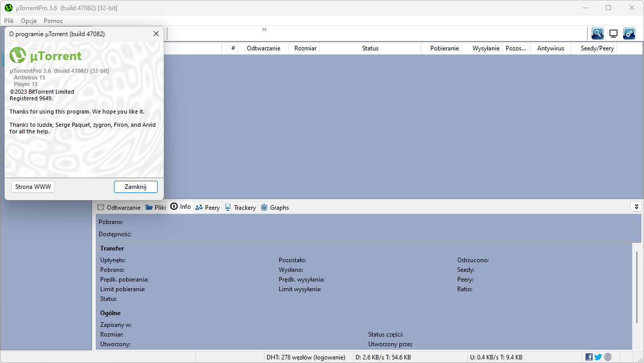Click the "Player 15" line in About dialog

coord(25,84)
